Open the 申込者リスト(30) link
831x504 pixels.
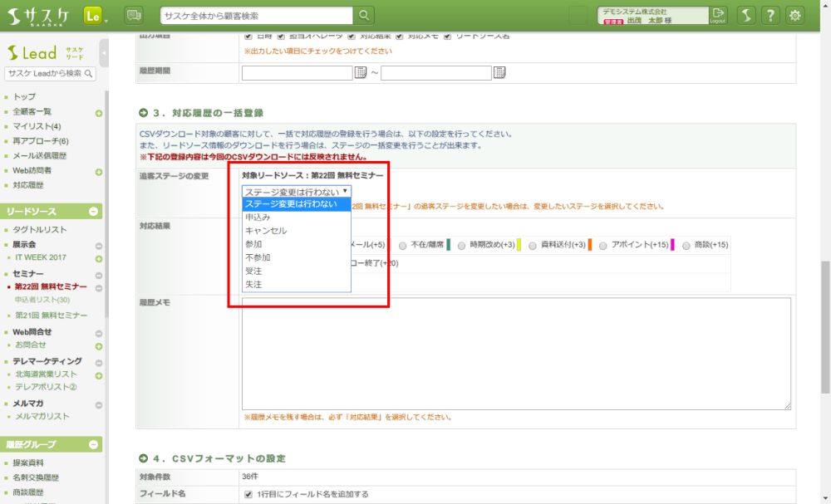pyautogui.click(x=42, y=300)
